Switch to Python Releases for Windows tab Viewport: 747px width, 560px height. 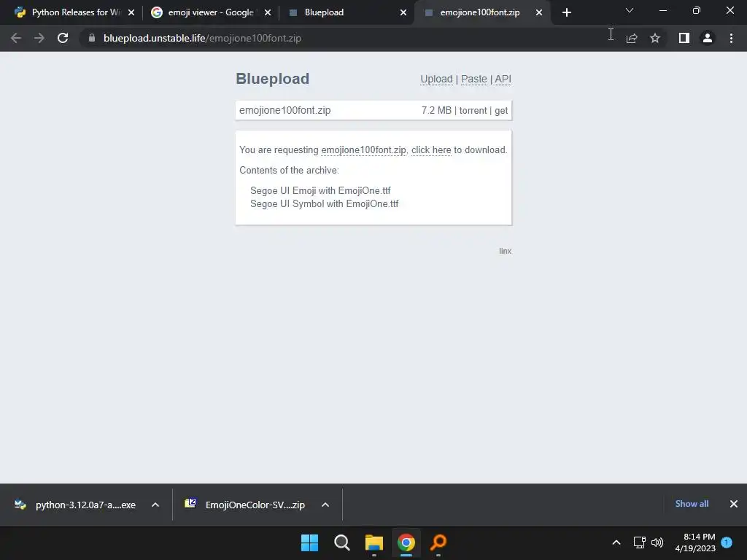point(69,12)
